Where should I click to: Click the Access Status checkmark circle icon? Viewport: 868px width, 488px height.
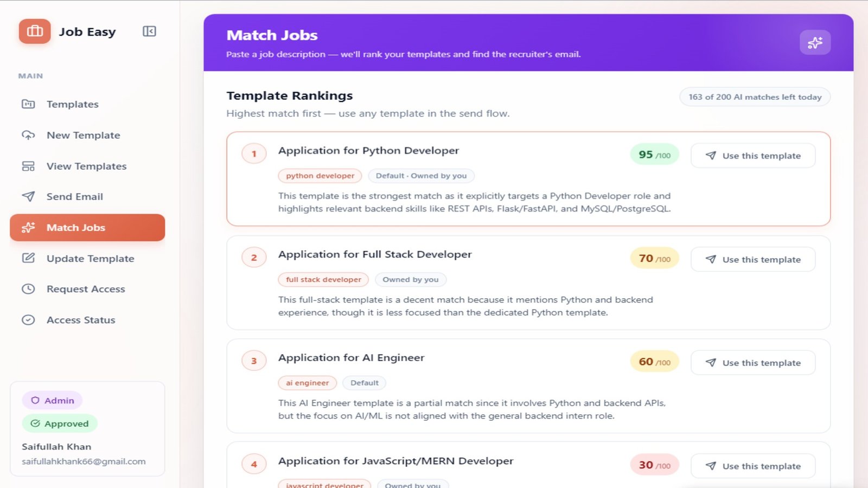pyautogui.click(x=28, y=320)
